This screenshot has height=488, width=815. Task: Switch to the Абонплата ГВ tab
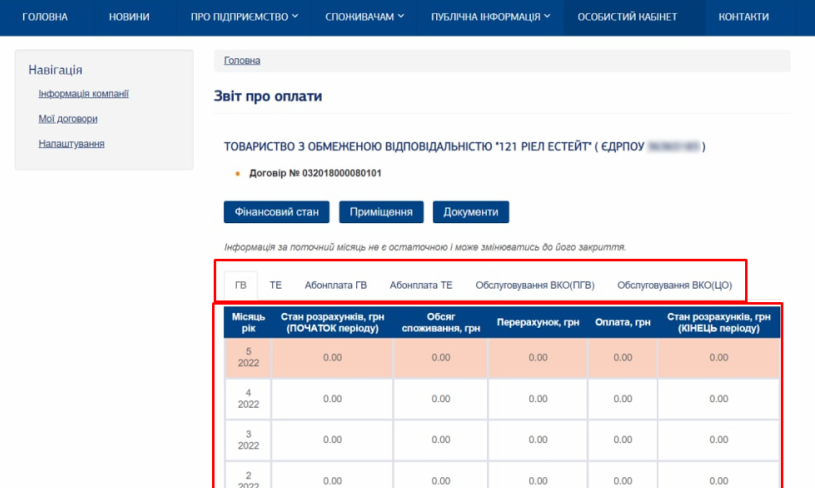(335, 285)
